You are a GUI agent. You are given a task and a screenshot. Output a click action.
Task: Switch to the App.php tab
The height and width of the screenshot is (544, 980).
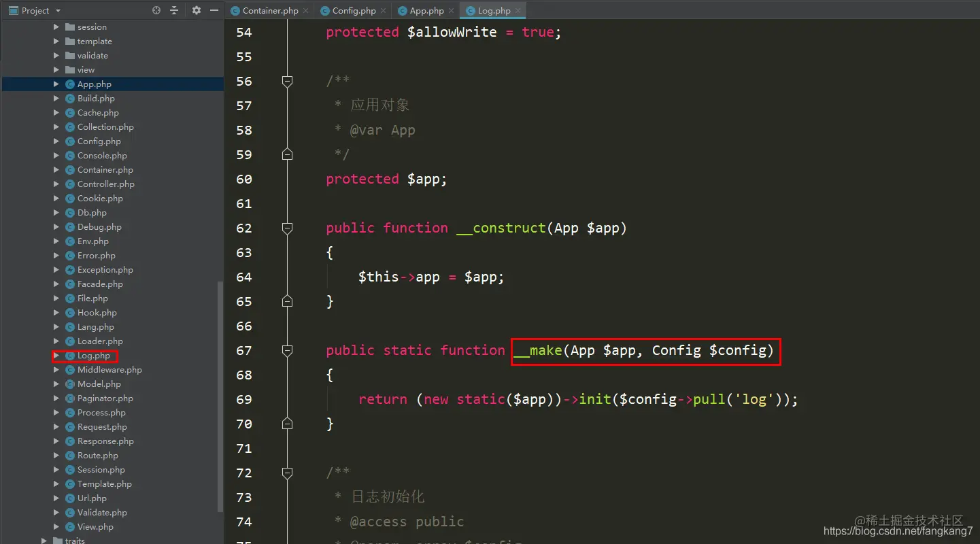click(x=426, y=11)
